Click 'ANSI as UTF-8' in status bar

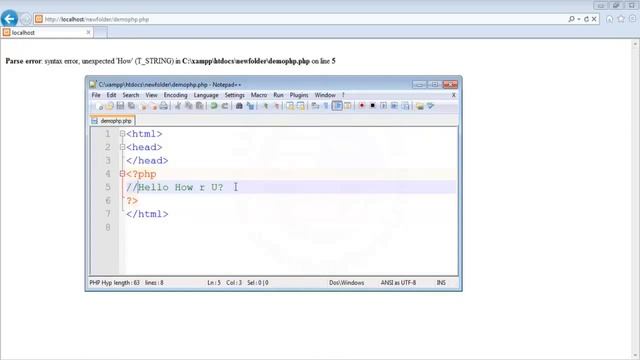coord(398,282)
